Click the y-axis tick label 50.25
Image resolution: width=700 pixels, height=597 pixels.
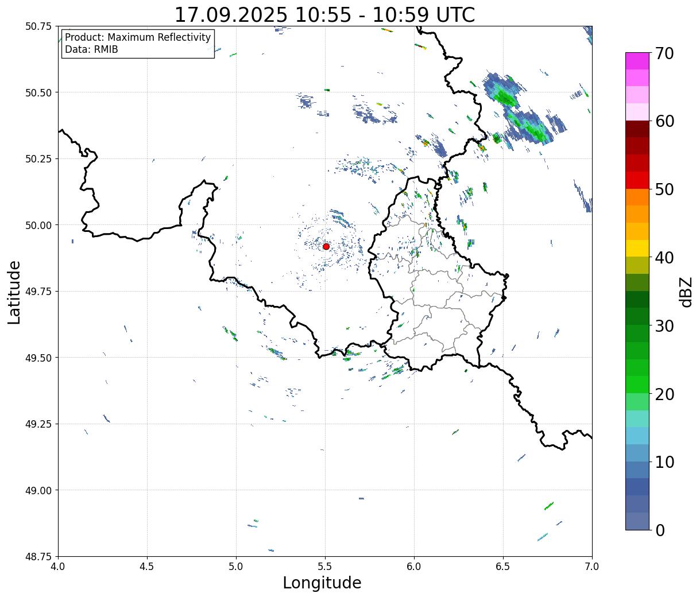tap(38, 159)
